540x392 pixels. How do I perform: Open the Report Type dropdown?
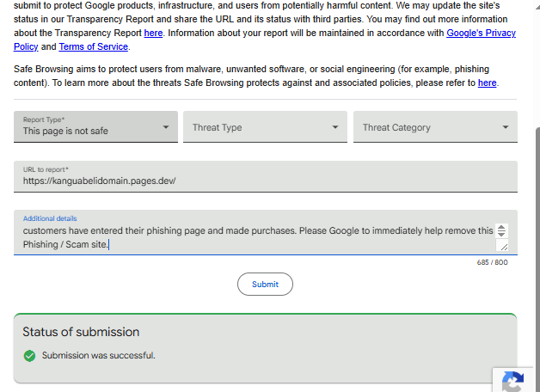coord(95,127)
